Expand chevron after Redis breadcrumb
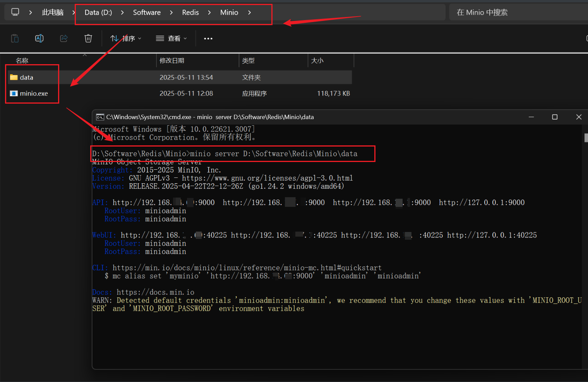The image size is (588, 382). (x=209, y=12)
